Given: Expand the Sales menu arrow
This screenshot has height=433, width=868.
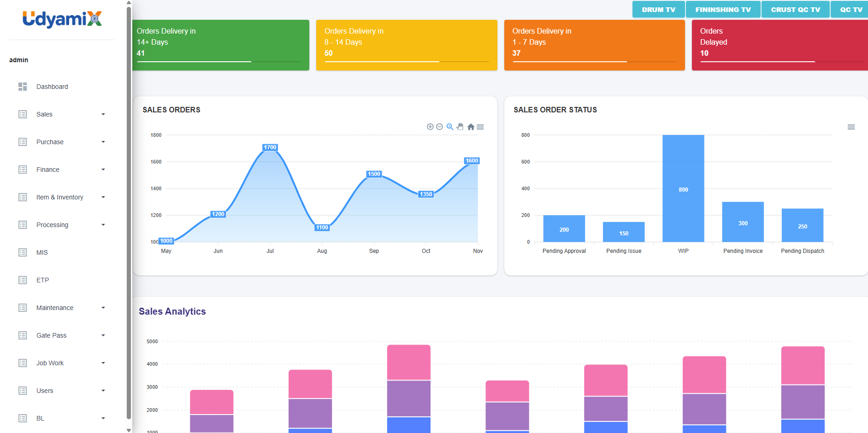Looking at the screenshot, I should pos(103,114).
